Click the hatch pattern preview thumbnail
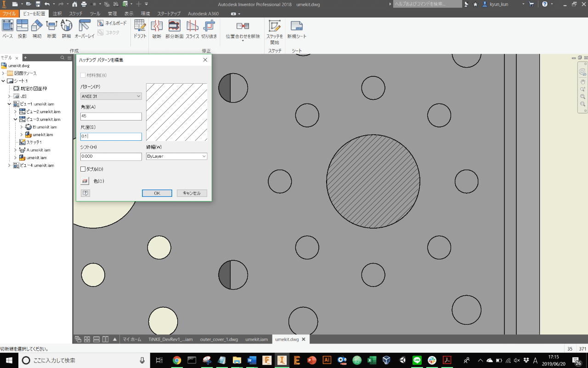588x368 pixels. click(177, 112)
